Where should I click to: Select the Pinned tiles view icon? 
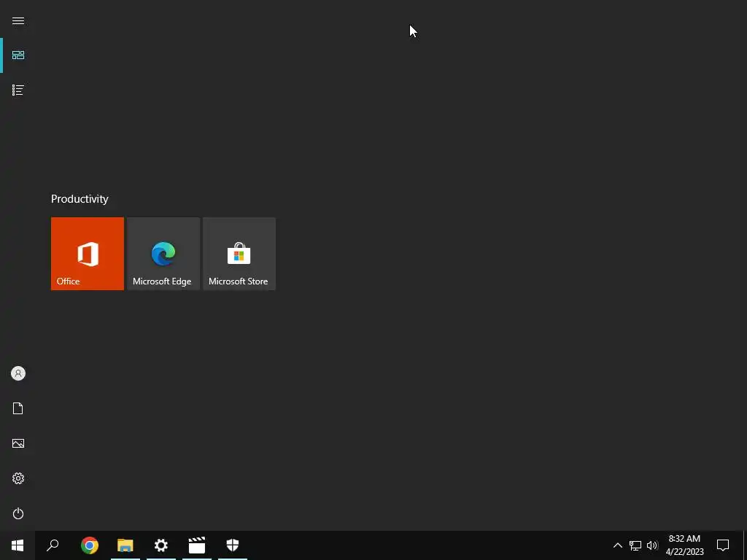tap(18, 55)
